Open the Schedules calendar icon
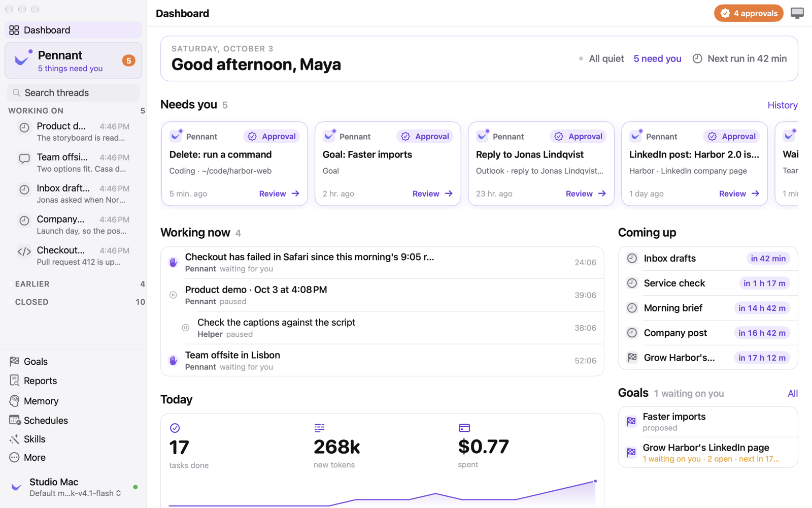The width and height of the screenshot is (812, 508). (x=15, y=420)
